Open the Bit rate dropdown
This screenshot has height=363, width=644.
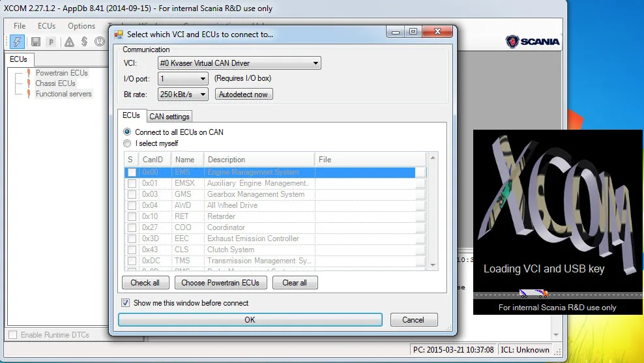coord(183,94)
